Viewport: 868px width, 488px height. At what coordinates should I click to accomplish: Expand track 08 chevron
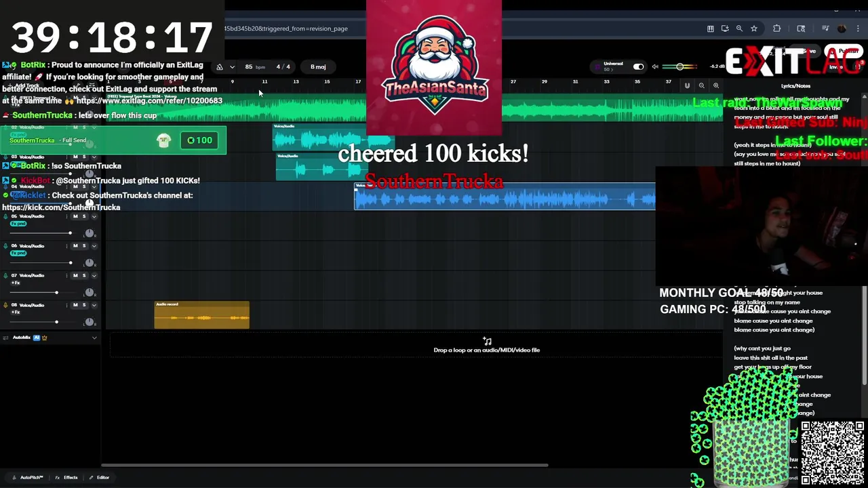94,305
